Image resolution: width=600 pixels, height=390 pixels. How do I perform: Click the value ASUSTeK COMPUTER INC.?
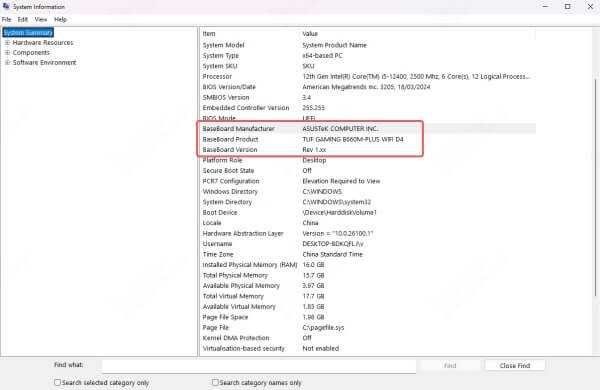(x=340, y=129)
